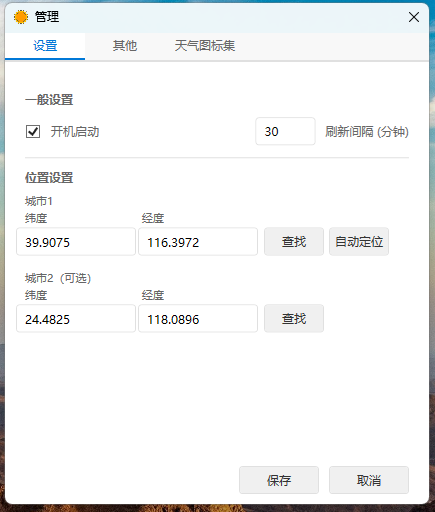The height and width of the screenshot is (512, 435).
Task: Open the 其他 tab
Action: coord(125,46)
